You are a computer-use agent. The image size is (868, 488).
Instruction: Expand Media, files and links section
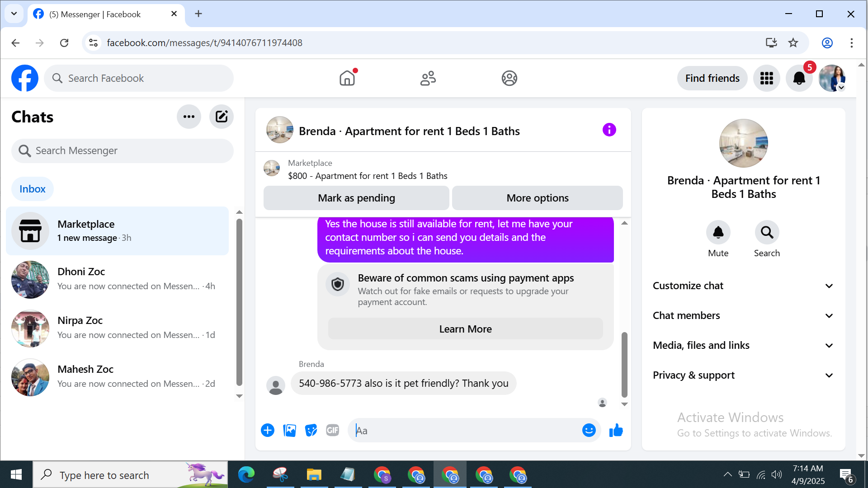pos(743,345)
